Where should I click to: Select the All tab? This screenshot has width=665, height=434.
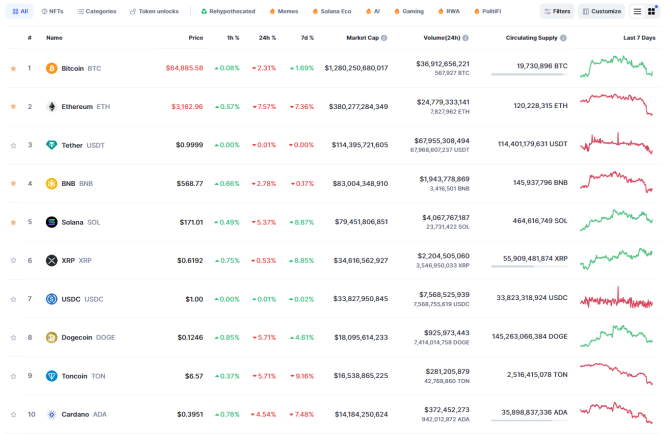(x=20, y=11)
